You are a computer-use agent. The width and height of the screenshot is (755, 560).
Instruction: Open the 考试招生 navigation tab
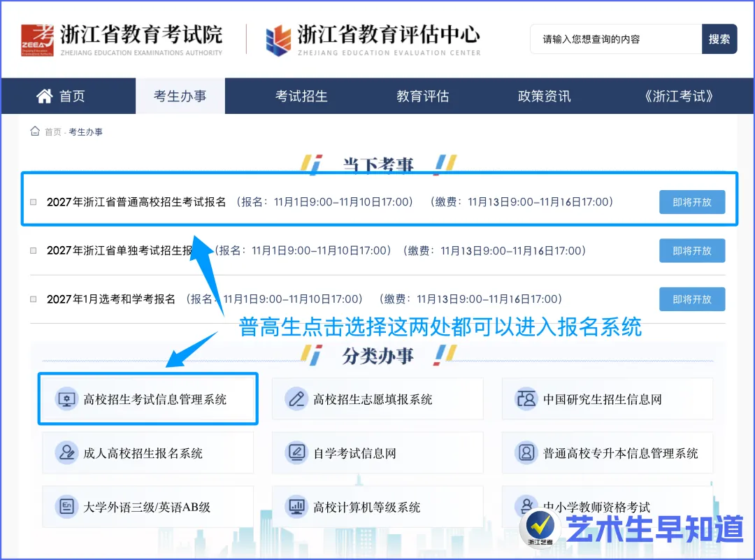click(x=301, y=96)
